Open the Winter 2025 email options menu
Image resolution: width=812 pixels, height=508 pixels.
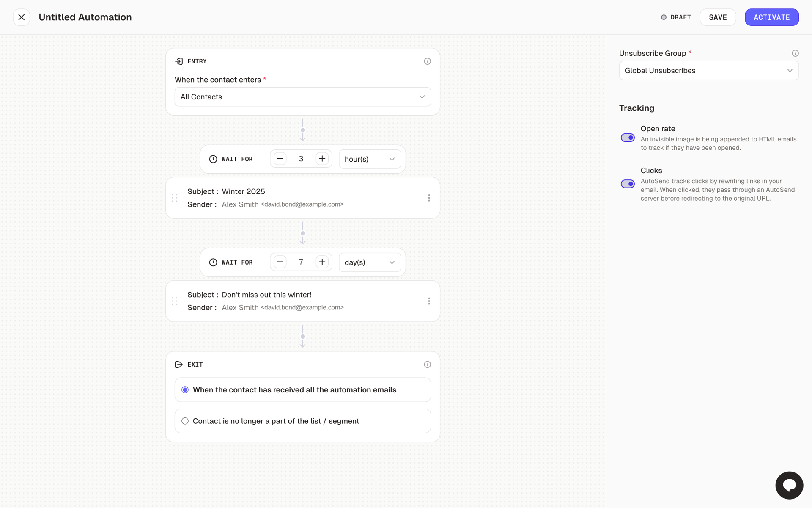tap(429, 198)
